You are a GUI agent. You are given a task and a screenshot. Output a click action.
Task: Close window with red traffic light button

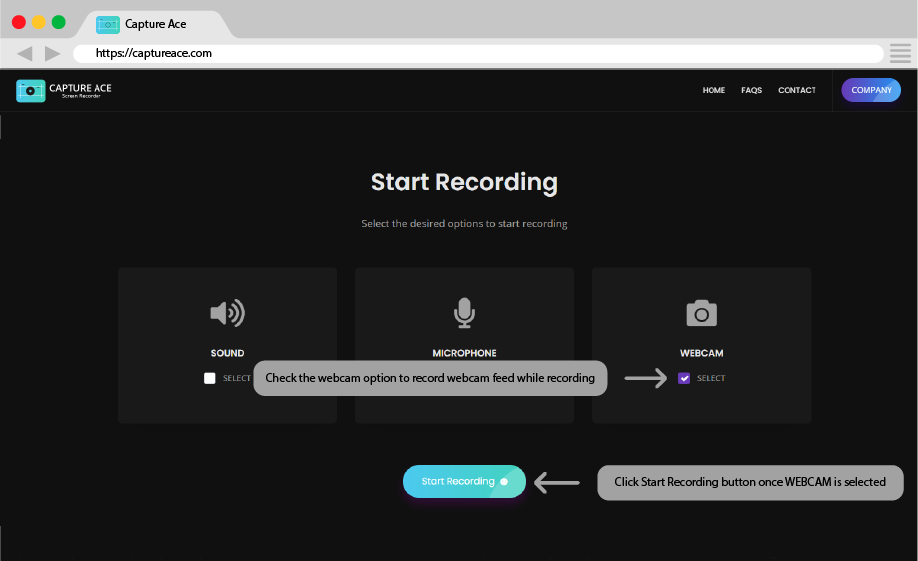coord(19,22)
